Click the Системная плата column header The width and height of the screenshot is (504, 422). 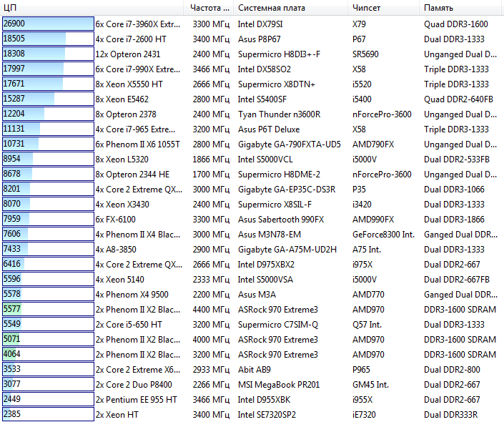pyautogui.click(x=290, y=8)
